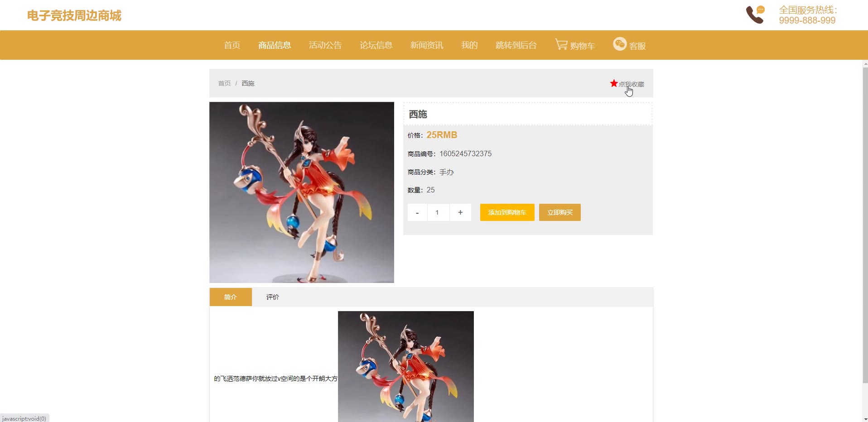Click the phone hotline icon
This screenshot has width=868, height=422.
tap(755, 14)
